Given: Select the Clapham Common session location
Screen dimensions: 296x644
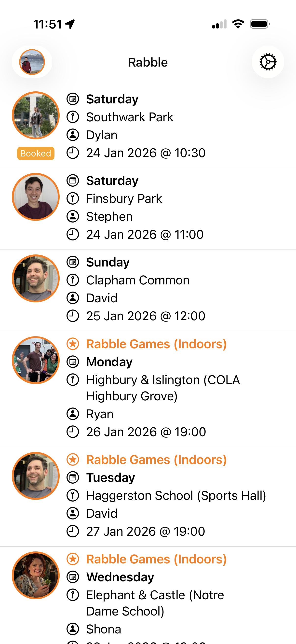Looking at the screenshot, I should pyautogui.click(x=138, y=280).
